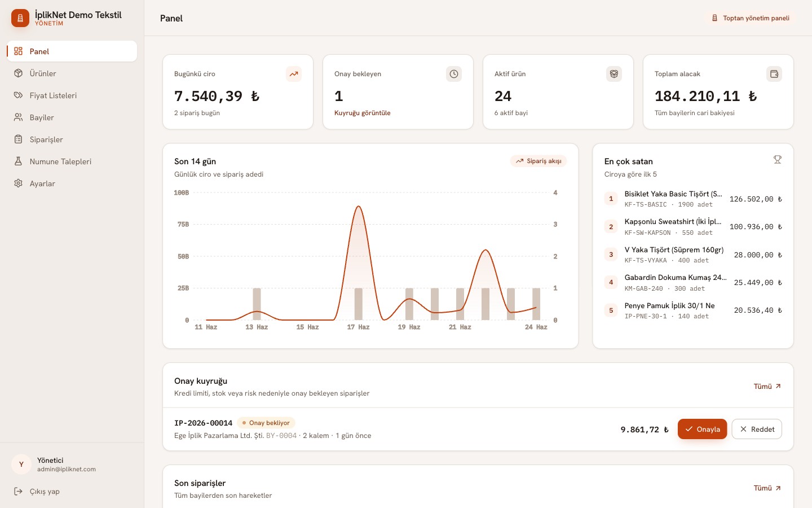Viewport: 812px width, 508px height.
Task: Click the wallet icon on Toplam alacak card
Action: (774, 74)
